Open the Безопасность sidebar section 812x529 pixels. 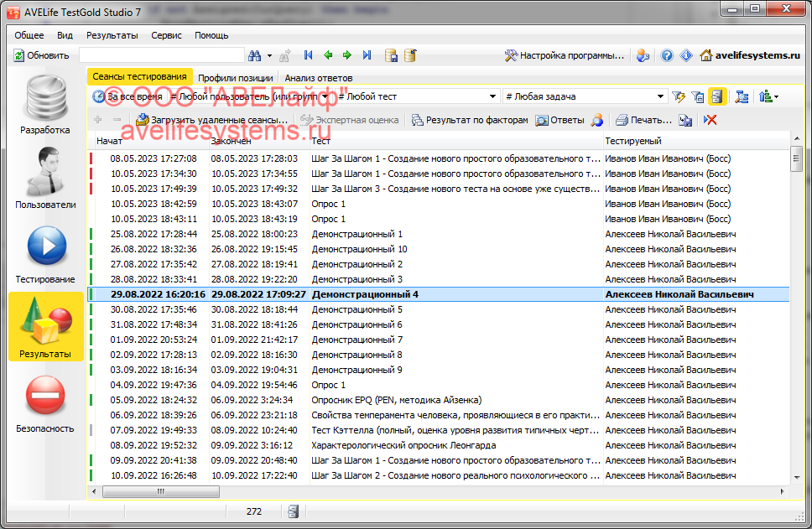tap(45, 402)
